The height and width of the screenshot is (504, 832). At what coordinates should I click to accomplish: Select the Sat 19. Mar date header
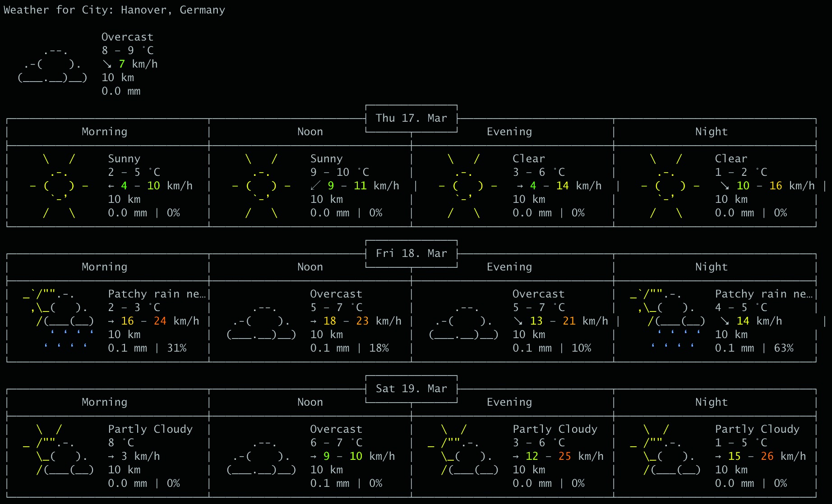pos(411,389)
